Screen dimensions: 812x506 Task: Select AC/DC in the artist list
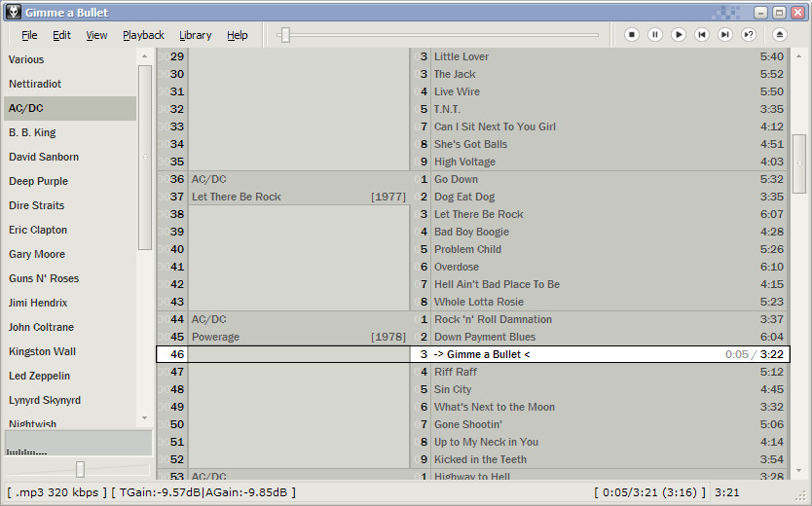click(x=70, y=108)
